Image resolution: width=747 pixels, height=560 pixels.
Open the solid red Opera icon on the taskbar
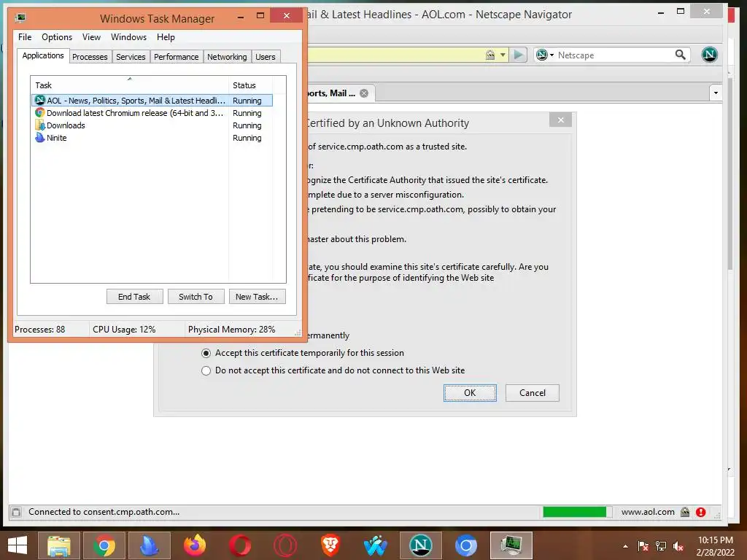pos(240,545)
